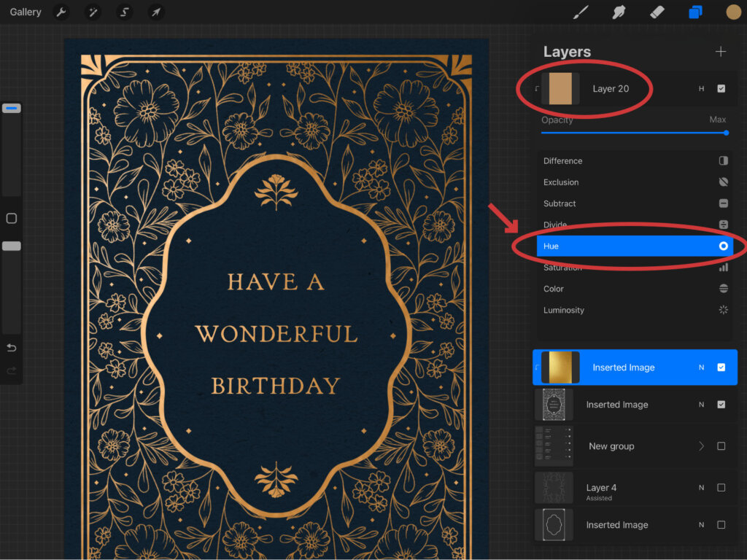Return to the Gallery
Image resolution: width=747 pixels, height=560 pixels.
coord(26,12)
